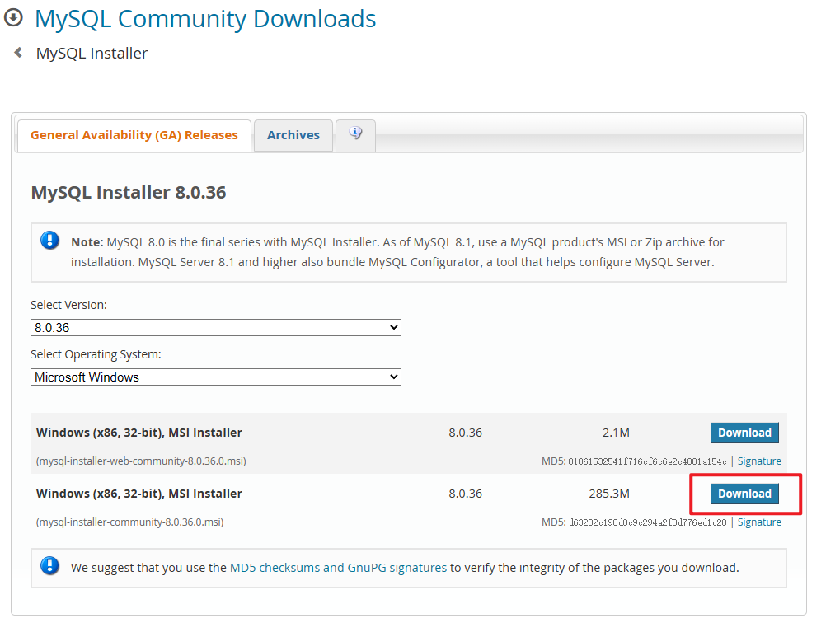Screen dimensions: 840x632
Task: Select the General Availability (GA) Releases tab
Action: pyautogui.click(x=134, y=135)
